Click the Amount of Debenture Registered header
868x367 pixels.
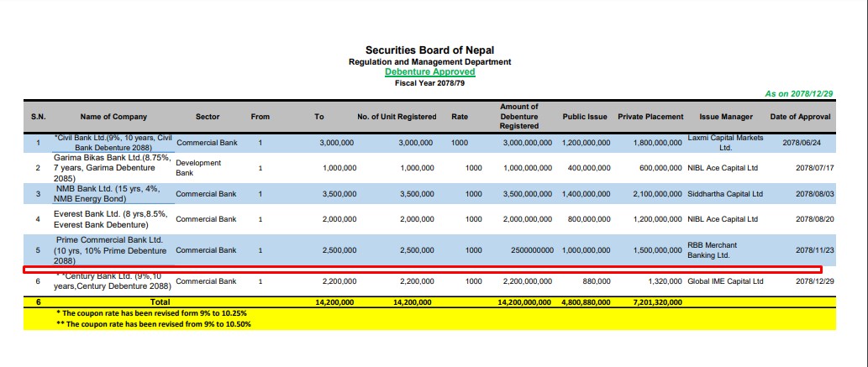[518, 117]
